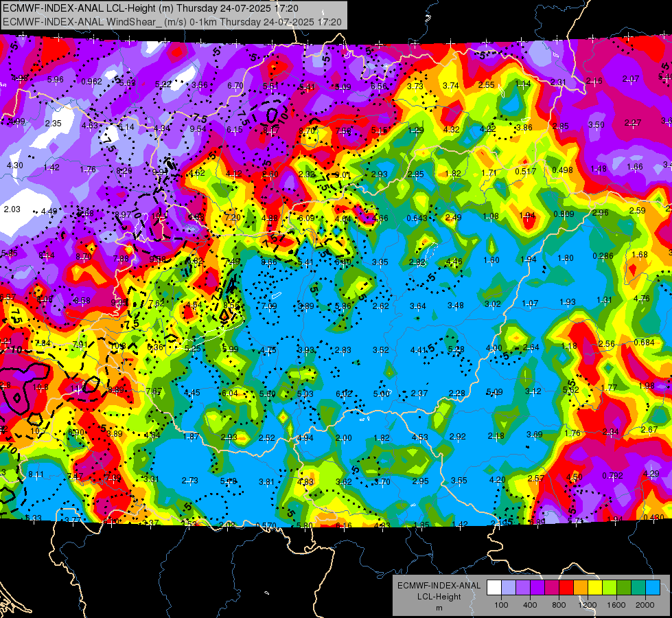Click the dark green legend swatch
672x618 pixels.
coord(624,587)
